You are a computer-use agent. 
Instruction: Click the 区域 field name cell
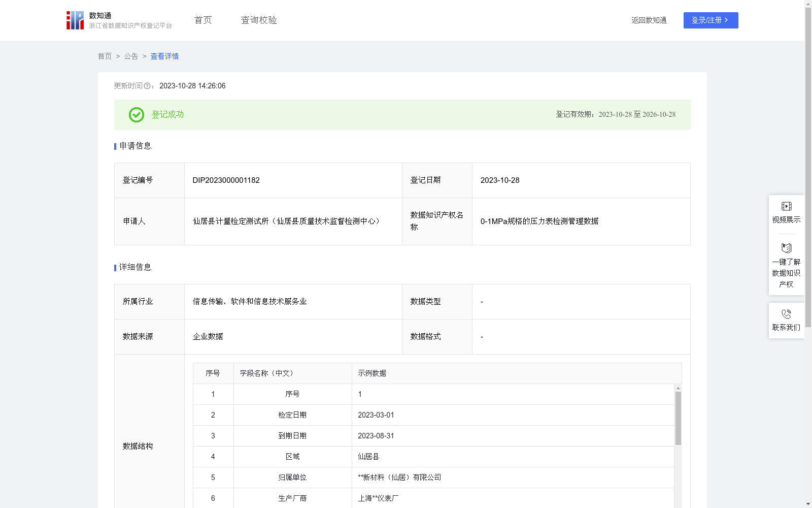tap(292, 457)
